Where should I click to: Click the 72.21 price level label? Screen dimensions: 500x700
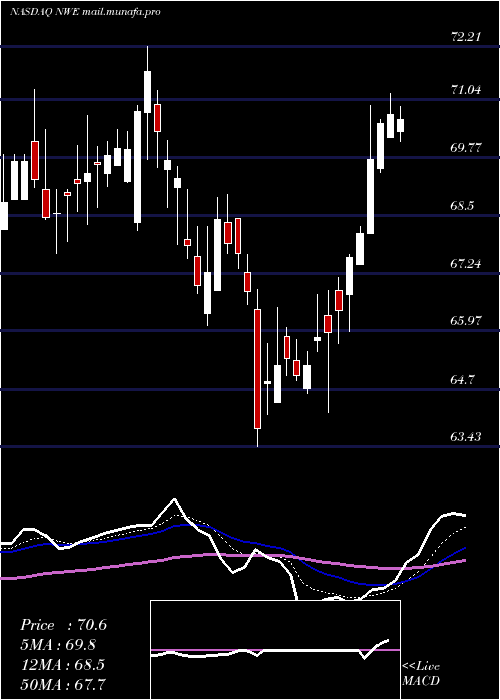pyautogui.click(x=466, y=37)
